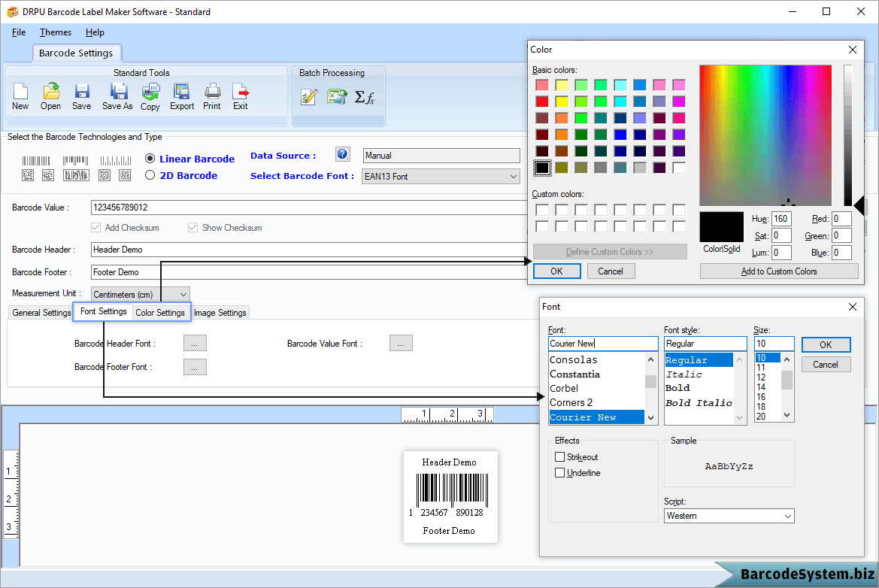The height and width of the screenshot is (588, 879).
Task: Open Barcode Header Font browse button
Action: point(195,343)
